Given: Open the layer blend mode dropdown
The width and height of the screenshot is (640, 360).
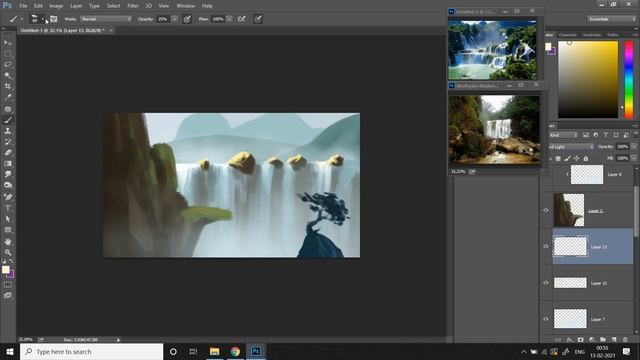Looking at the screenshot, I should (x=571, y=147).
